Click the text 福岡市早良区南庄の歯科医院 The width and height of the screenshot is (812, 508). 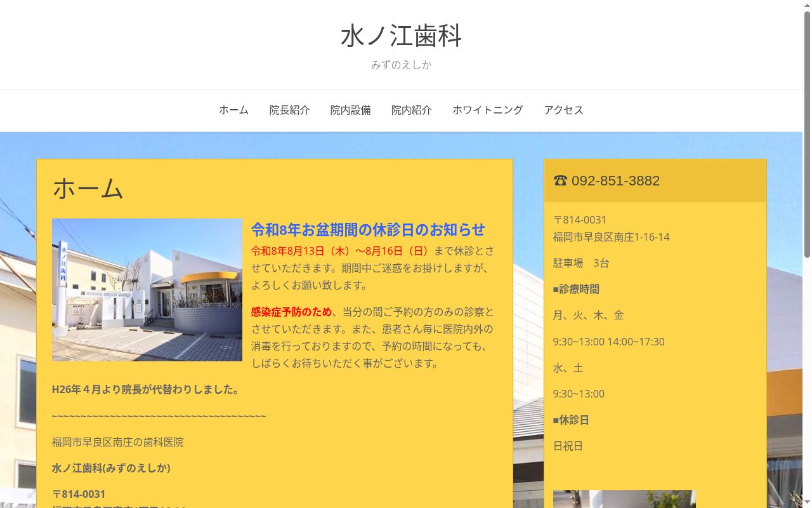coord(117,442)
